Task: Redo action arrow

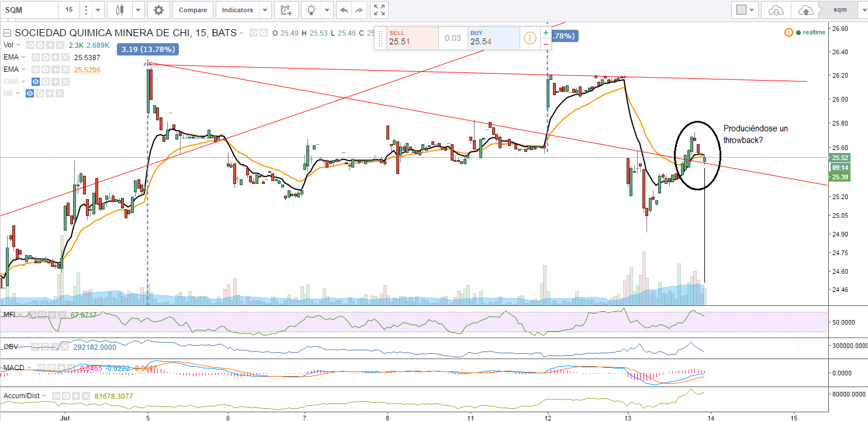Action: click(359, 10)
